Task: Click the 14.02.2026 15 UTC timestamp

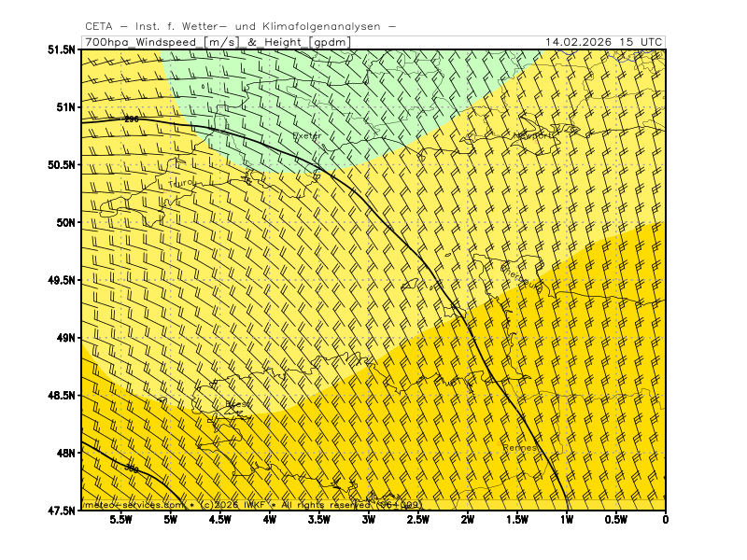Action: (x=603, y=42)
